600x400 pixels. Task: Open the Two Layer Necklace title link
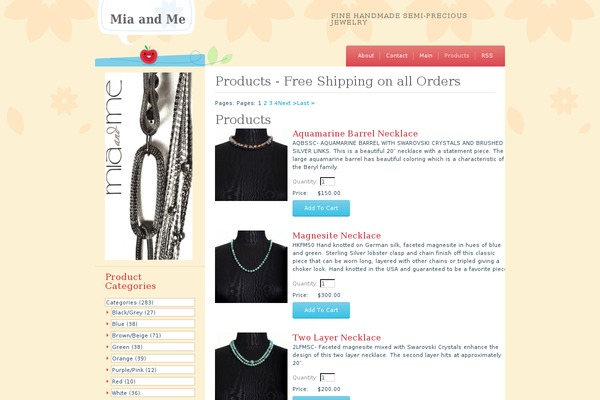coord(336,338)
